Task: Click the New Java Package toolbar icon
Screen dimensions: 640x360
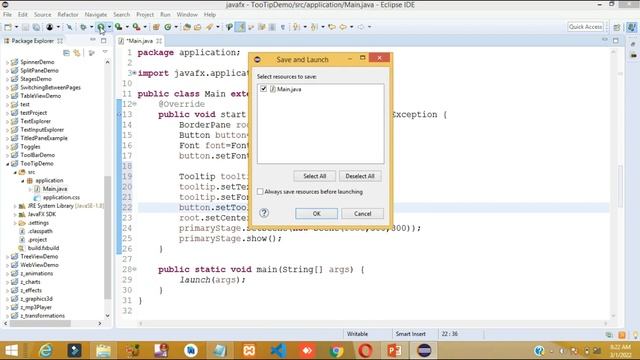Action: pos(156,27)
